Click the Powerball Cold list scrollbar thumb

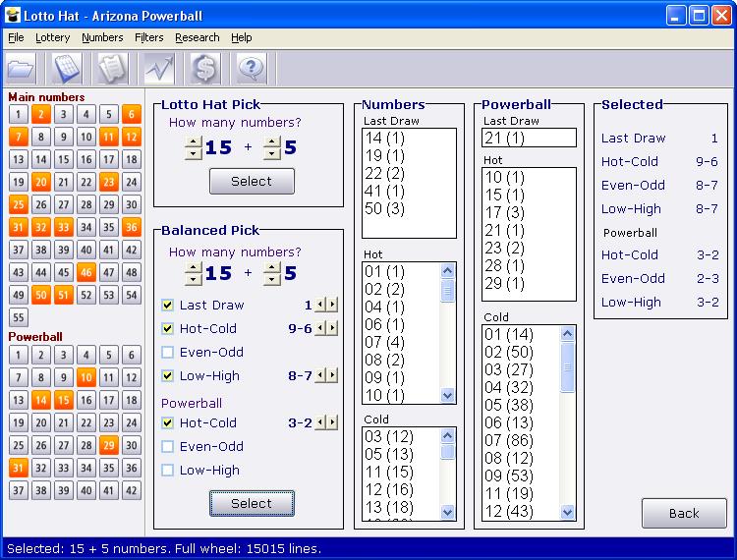(x=567, y=367)
